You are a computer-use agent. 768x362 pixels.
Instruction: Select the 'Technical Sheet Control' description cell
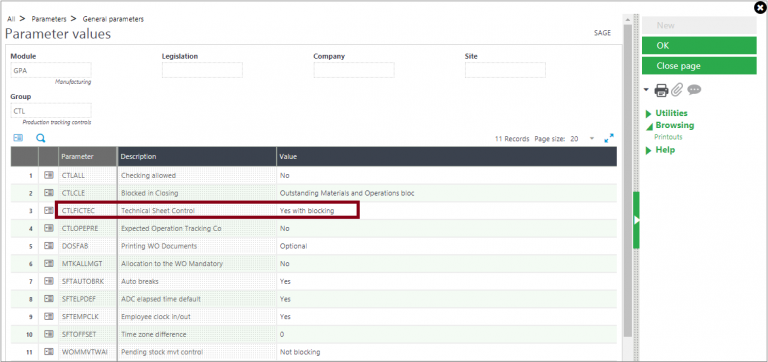197,211
